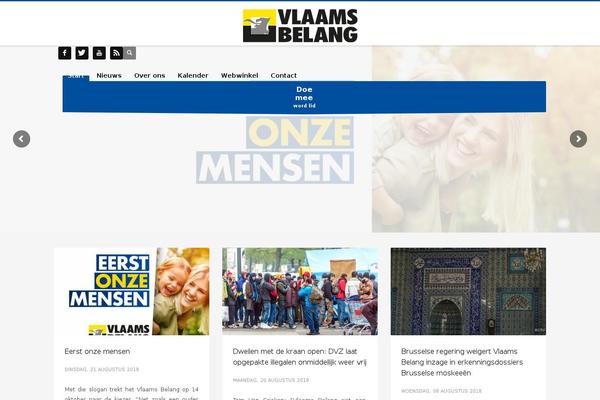
Task: Open the Brusselse regering moskeeën article link
Action: 462,362
